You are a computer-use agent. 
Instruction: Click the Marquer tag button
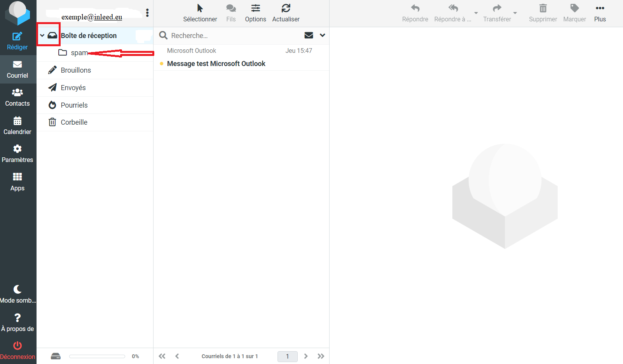[x=574, y=13]
